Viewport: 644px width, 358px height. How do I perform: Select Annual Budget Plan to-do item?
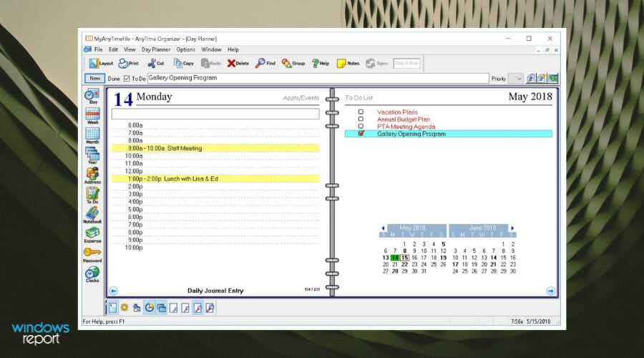click(x=404, y=119)
